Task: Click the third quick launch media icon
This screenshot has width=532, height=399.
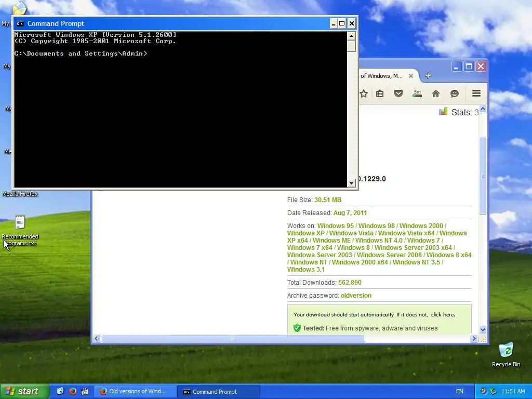Action: (x=85, y=391)
